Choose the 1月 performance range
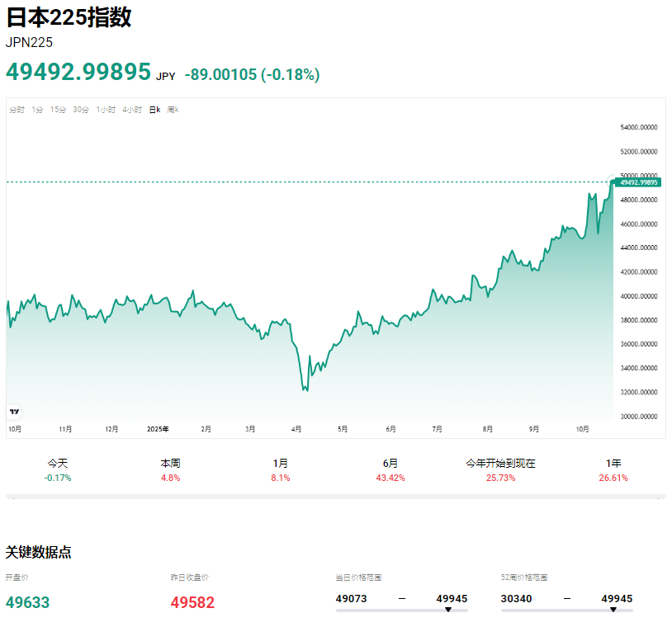Viewport: 672px width, 627px height. (281, 469)
